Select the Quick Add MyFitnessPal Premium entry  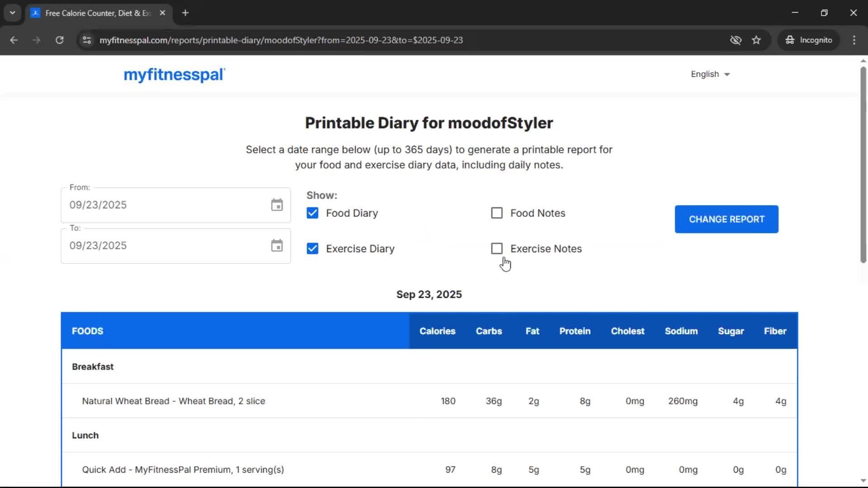183,469
